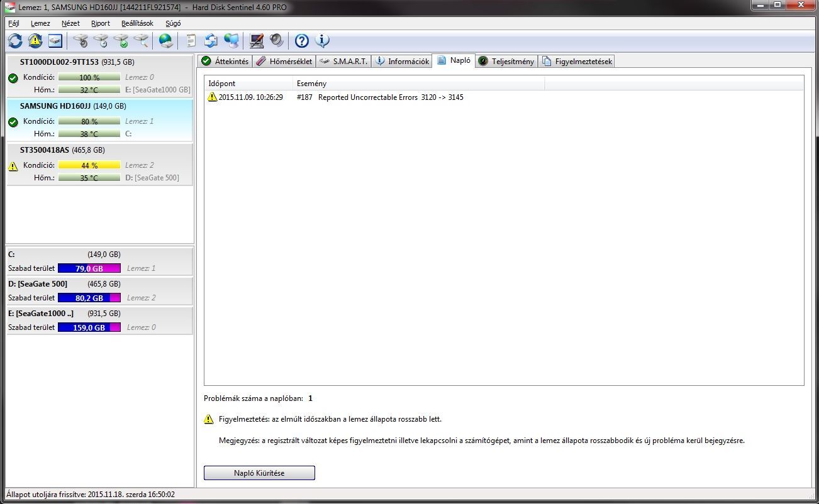Click the globe and disk toolbar icon

coord(165,41)
